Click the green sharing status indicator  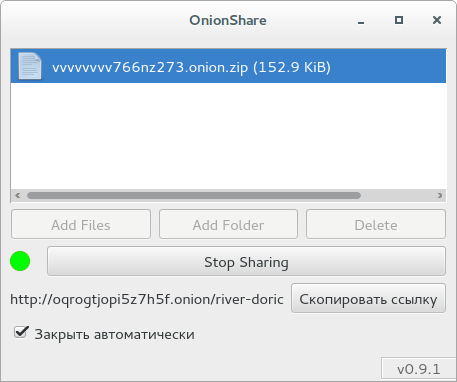click(20, 261)
